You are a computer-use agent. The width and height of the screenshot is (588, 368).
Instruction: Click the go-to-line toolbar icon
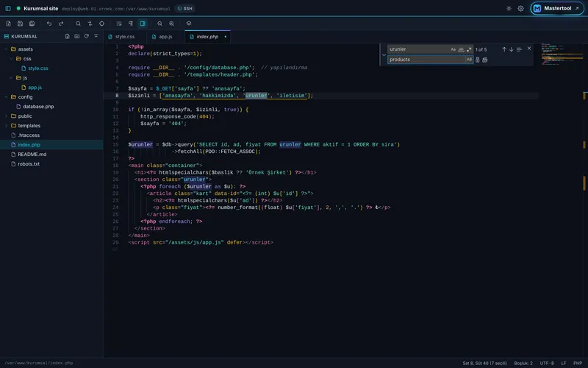coord(90,24)
